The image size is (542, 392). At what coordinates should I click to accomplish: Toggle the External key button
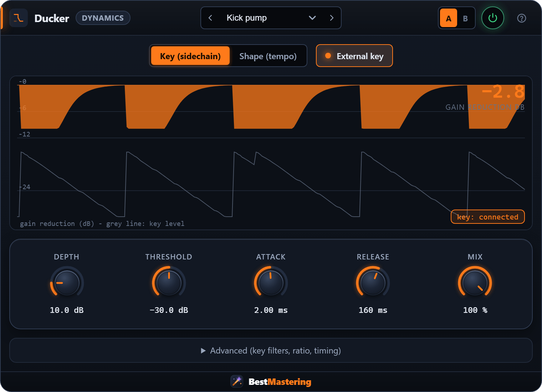click(x=354, y=56)
